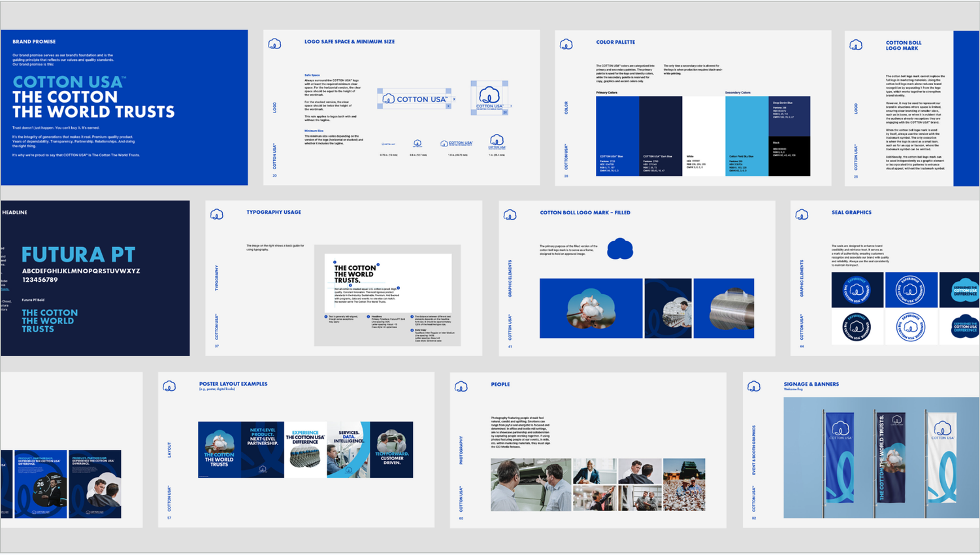Viewport: 980px width, 555px height.
Task: Select the blue outline seal on white background
Action: pyautogui.click(x=910, y=327)
